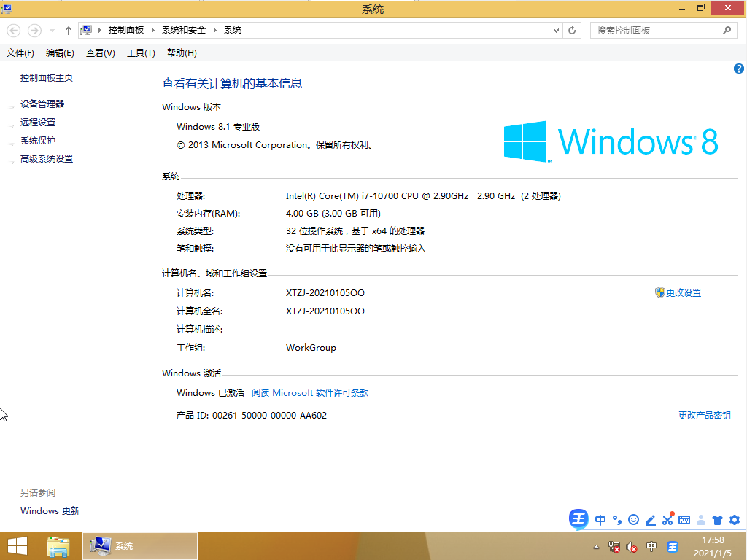Open the IME screenshot scissors tool

click(x=667, y=520)
